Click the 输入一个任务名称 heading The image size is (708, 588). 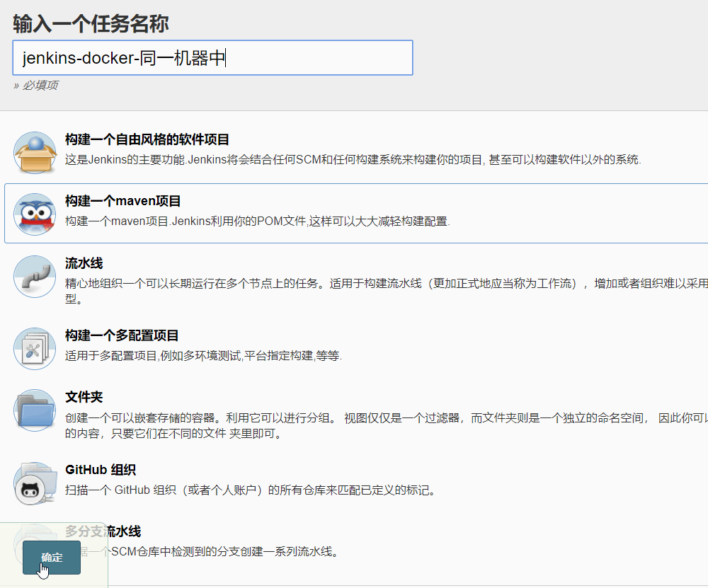tap(91, 24)
